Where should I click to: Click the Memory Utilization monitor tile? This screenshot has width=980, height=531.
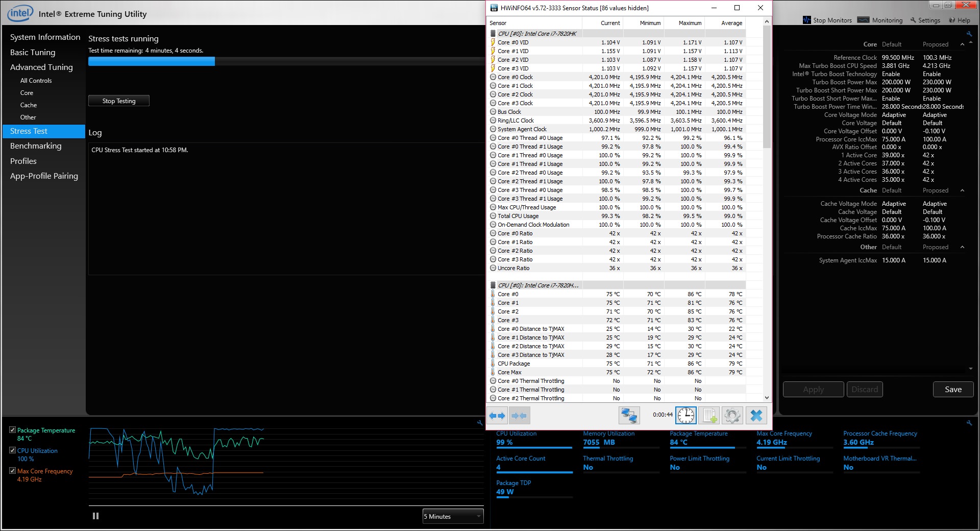621,439
